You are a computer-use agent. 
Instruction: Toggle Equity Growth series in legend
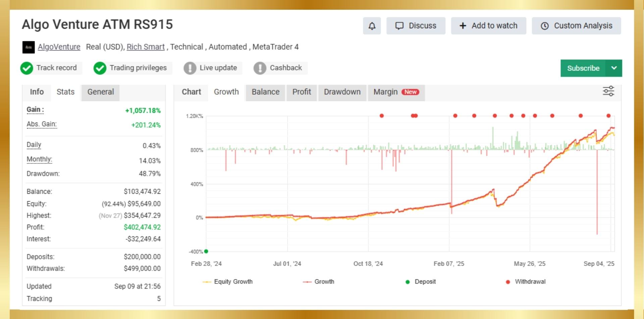[x=228, y=282]
